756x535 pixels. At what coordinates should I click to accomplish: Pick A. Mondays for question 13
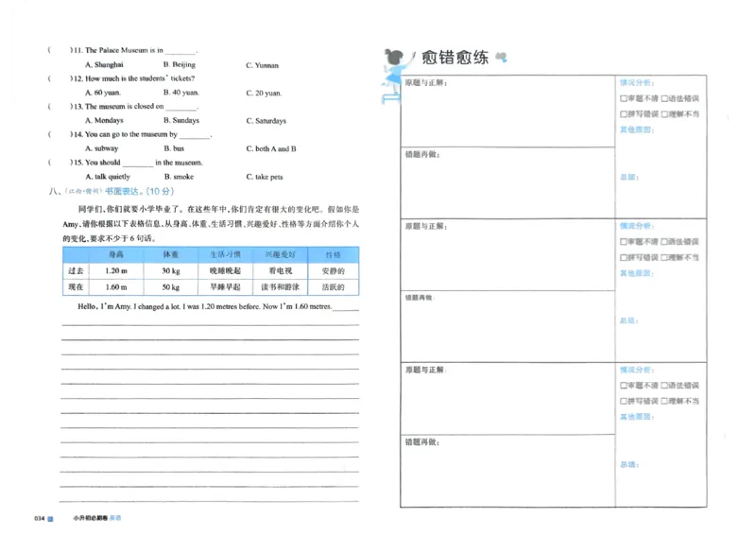104,121
